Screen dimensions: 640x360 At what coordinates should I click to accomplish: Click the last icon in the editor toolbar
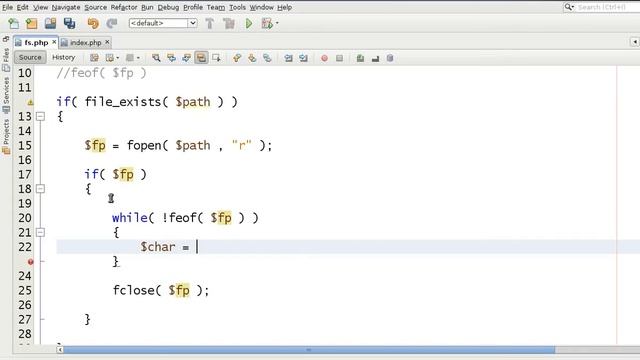390,58
